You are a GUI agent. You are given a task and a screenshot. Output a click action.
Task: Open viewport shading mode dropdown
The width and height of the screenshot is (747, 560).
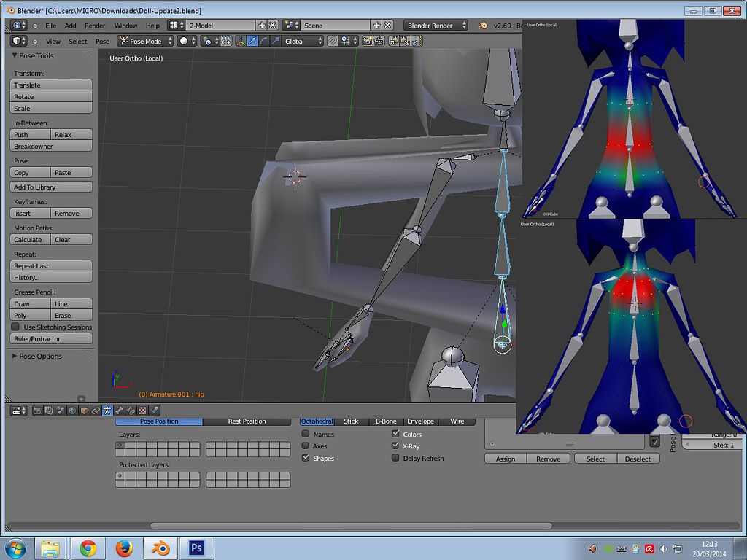tap(187, 41)
